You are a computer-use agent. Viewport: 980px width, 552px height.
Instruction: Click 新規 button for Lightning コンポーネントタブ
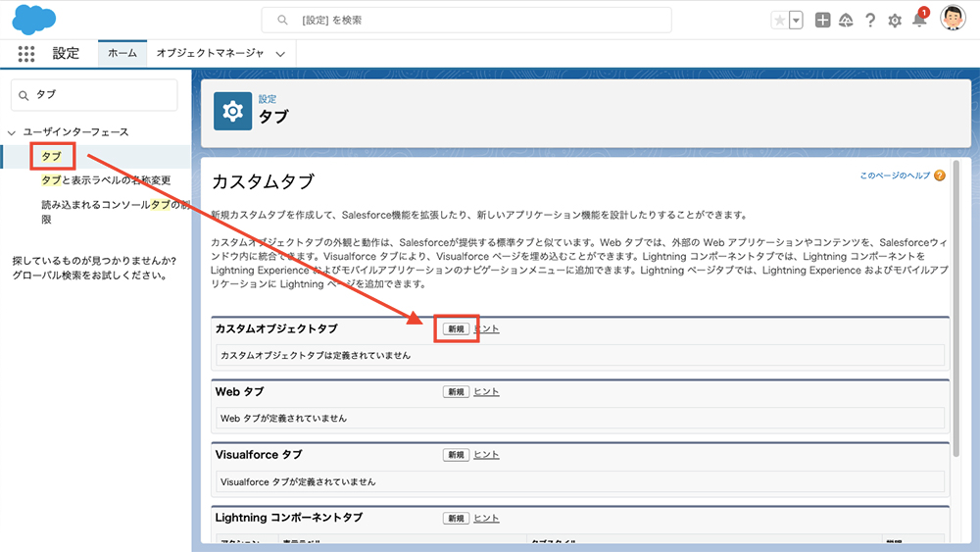point(456,519)
